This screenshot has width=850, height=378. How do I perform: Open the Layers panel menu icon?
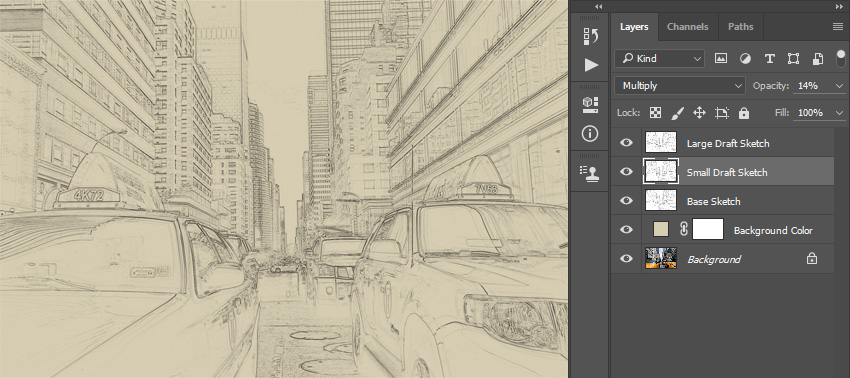pos(838,27)
